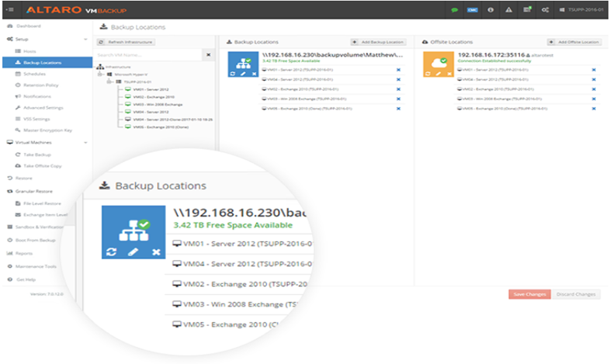Remove VM02 - Exchange 2010 from Offsite Locations list
Viewport: 610px width, 364px height.
coord(594,89)
